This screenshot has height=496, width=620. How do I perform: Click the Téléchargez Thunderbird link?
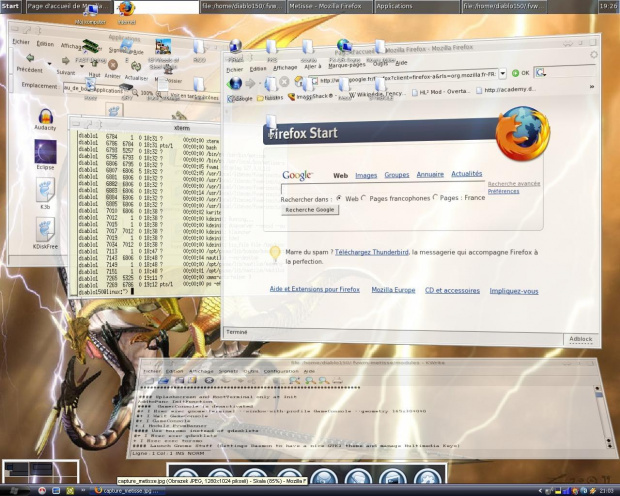[371, 252]
